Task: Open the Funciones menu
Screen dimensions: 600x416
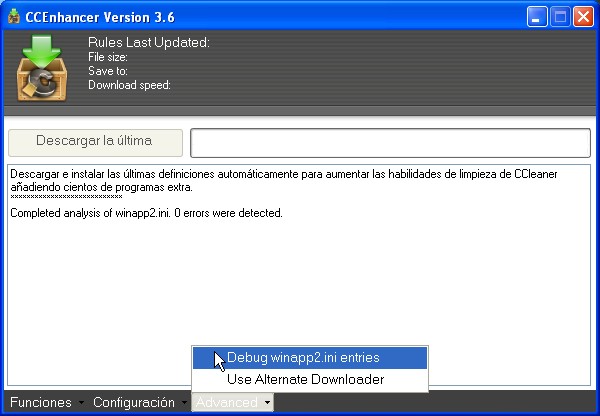Action: click(x=41, y=402)
